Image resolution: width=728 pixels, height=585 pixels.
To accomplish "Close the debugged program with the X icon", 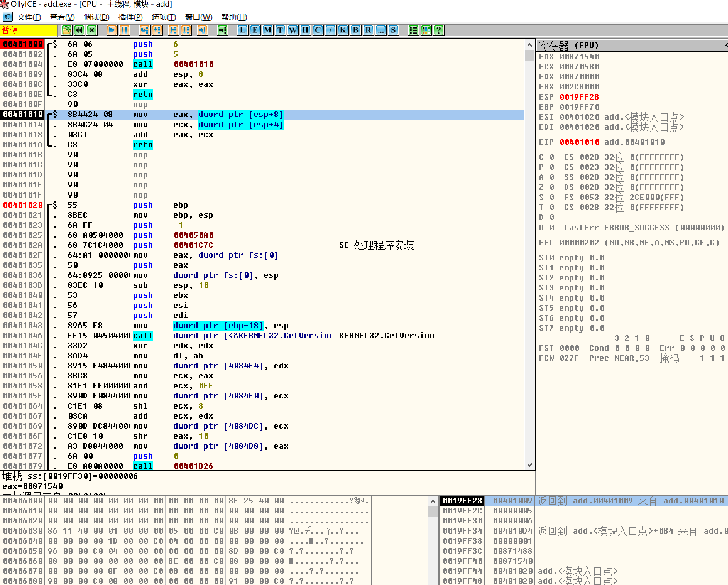I will tap(92, 30).
